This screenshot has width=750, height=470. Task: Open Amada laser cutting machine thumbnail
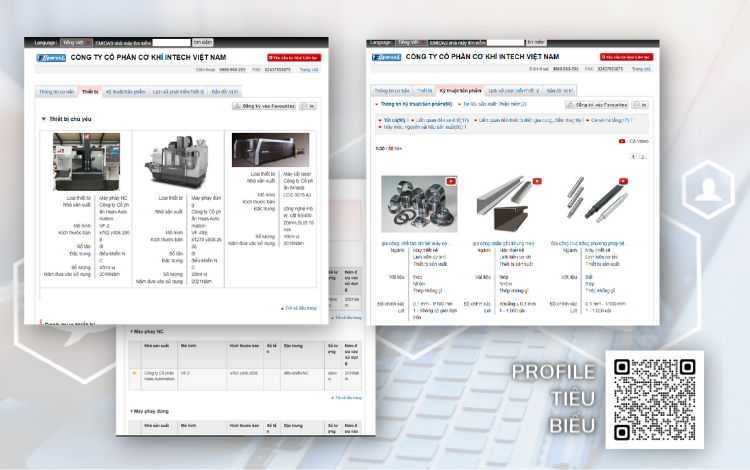coord(271,150)
